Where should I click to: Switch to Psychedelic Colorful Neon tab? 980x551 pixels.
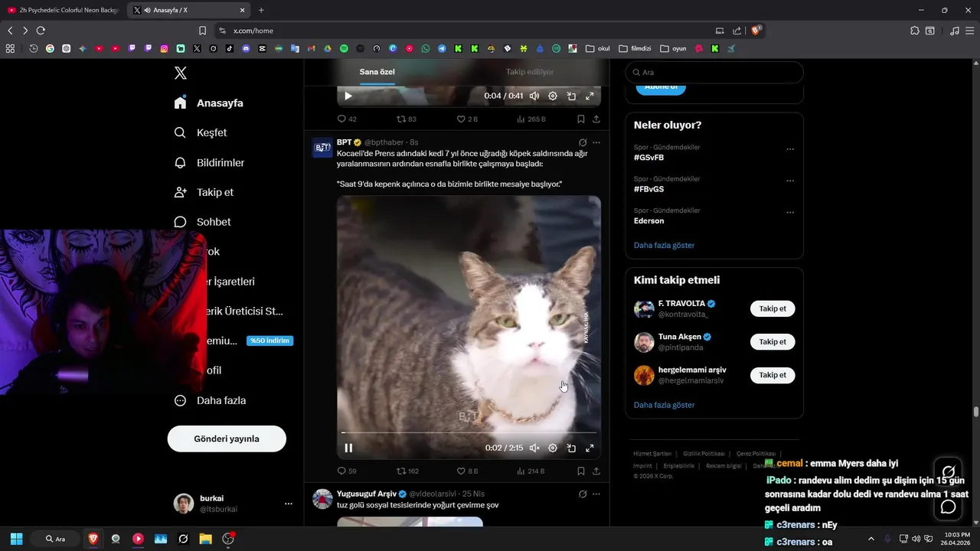(x=64, y=10)
